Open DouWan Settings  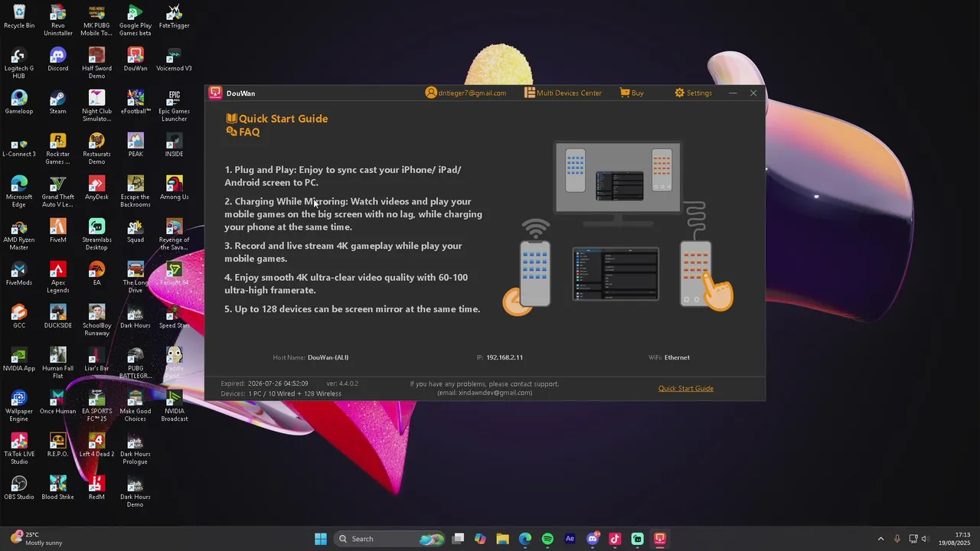[x=693, y=93]
